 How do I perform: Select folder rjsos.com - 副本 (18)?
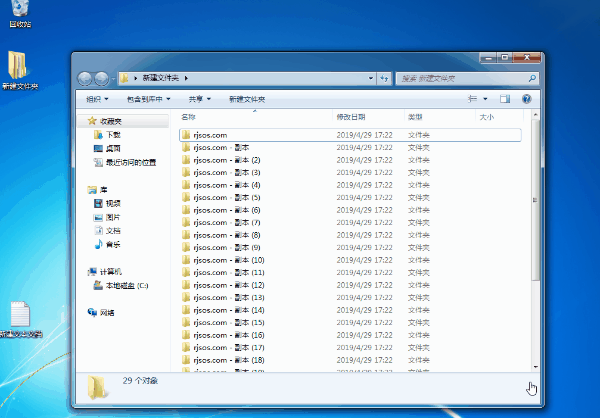350,360
